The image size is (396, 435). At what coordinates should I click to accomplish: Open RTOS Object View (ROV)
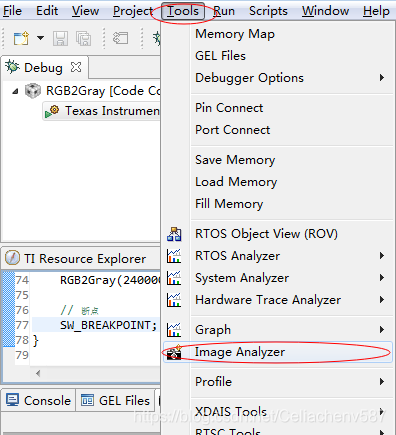pyautogui.click(x=266, y=234)
